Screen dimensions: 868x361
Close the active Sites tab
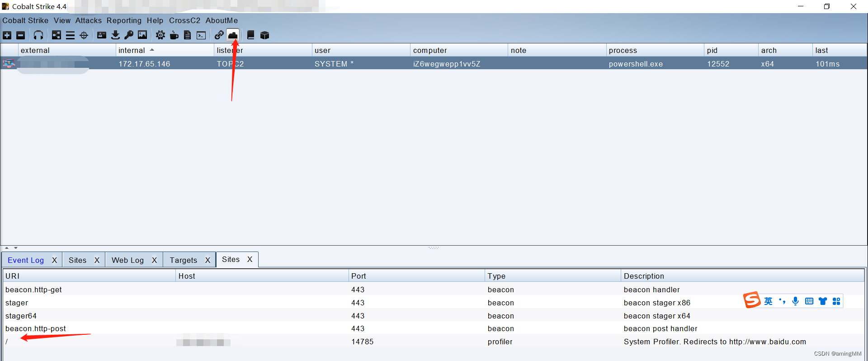(250, 259)
